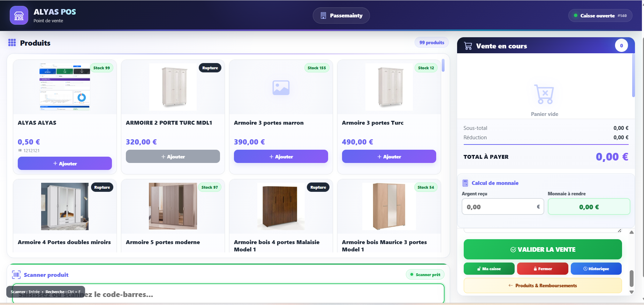Click the red Fermer button

click(543, 269)
